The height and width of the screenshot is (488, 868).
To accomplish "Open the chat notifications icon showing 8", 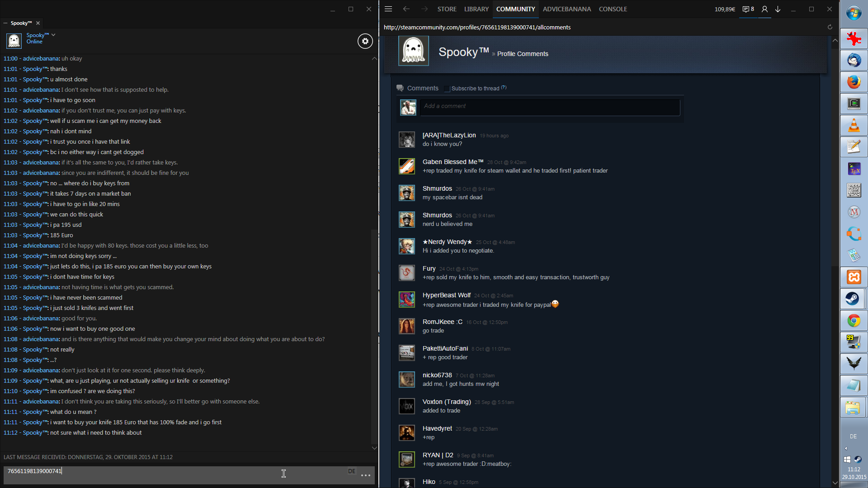I will tap(748, 9).
